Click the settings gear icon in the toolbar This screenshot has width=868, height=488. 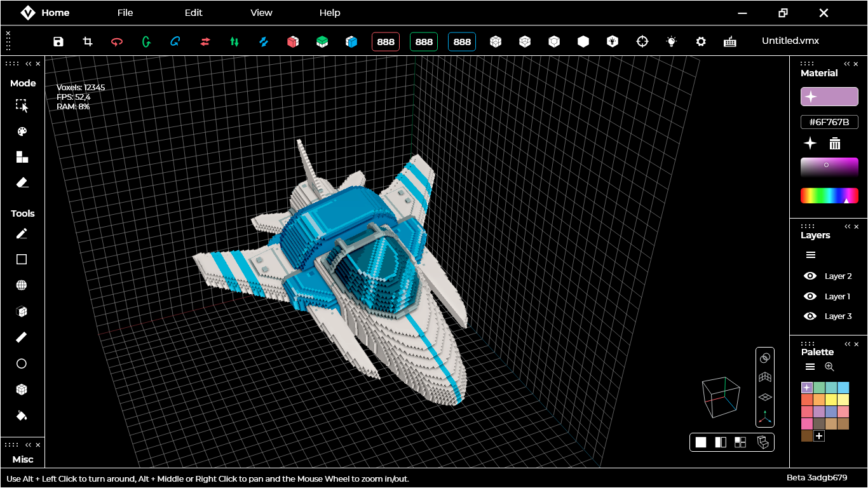pyautogui.click(x=700, y=41)
